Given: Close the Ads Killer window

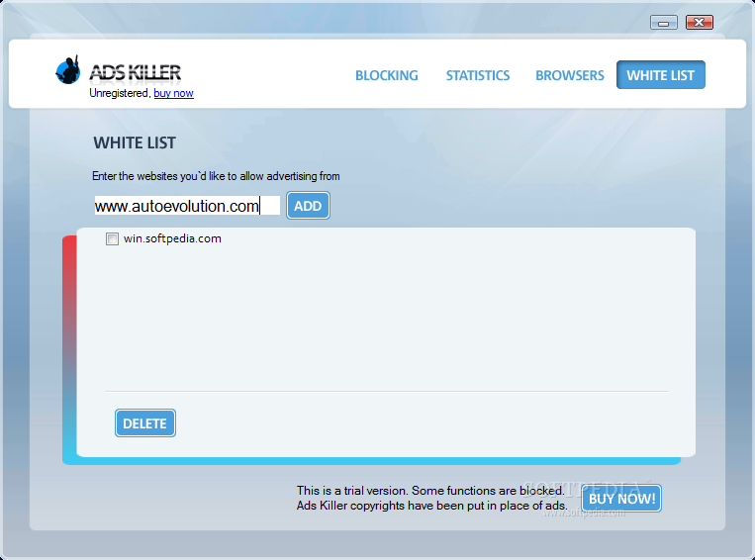Looking at the screenshot, I should (x=700, y=22).
